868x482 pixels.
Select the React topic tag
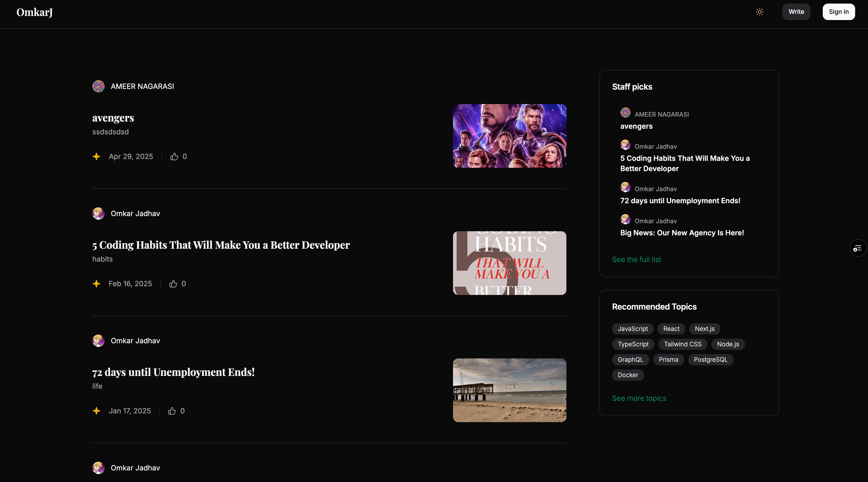671,329
